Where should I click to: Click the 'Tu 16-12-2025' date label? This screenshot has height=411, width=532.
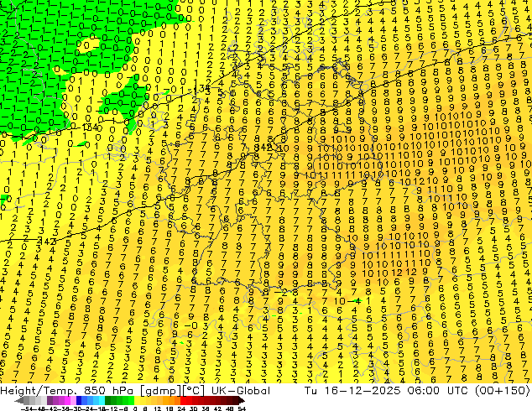[x=352, y=390]
